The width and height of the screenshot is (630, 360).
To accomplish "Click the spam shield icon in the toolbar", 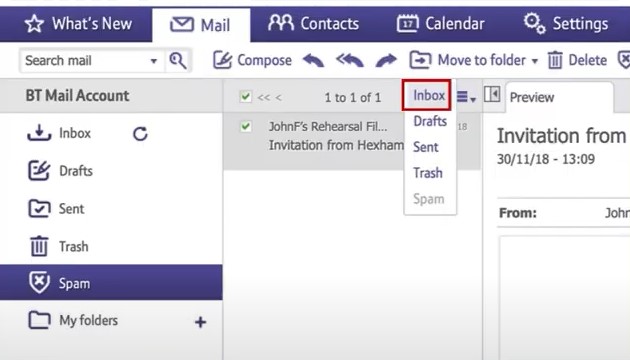I will click(624, 60).
